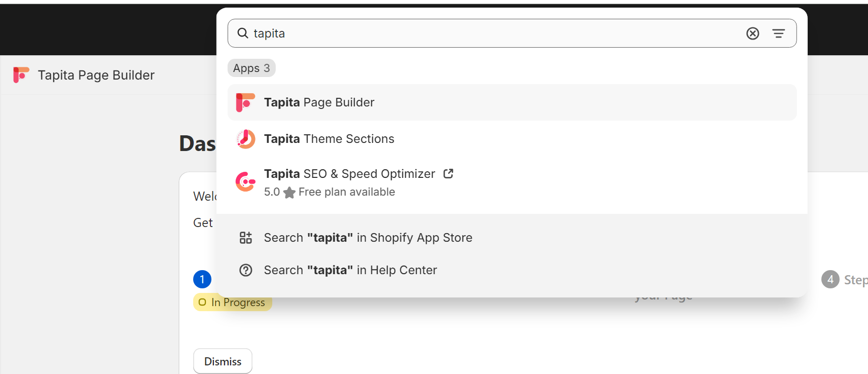The image size is (868, 374).
Task: Click the Shopify App Store search icon
Action: [245, 238]
